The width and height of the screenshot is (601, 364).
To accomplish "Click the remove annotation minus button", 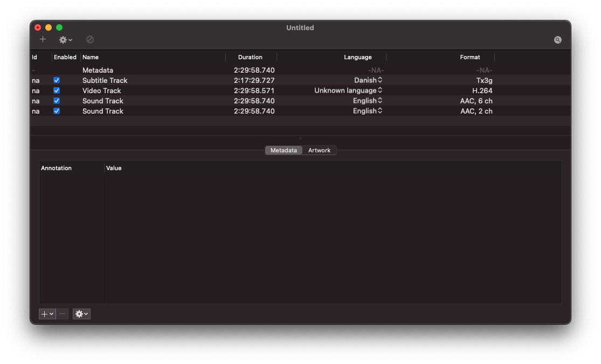I will coord(63,314).
